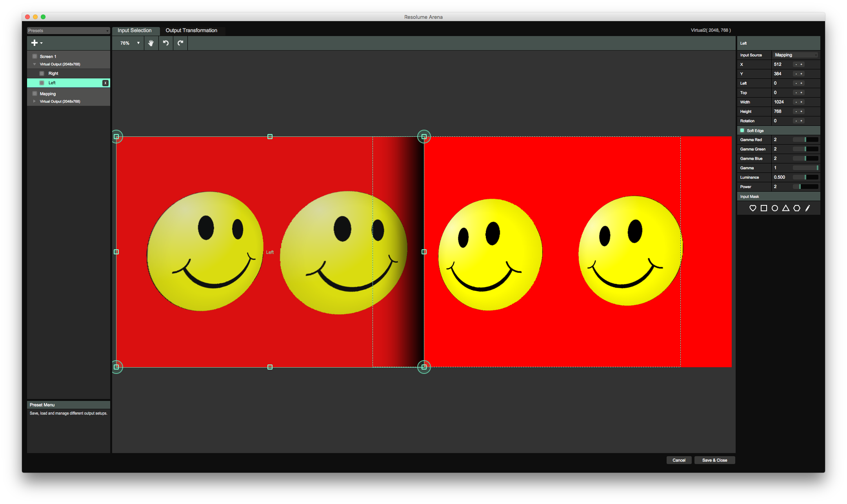847x504 pixels.
Task: Toggle the Soft Edge checkbox
Action: [x=742, y=131]
